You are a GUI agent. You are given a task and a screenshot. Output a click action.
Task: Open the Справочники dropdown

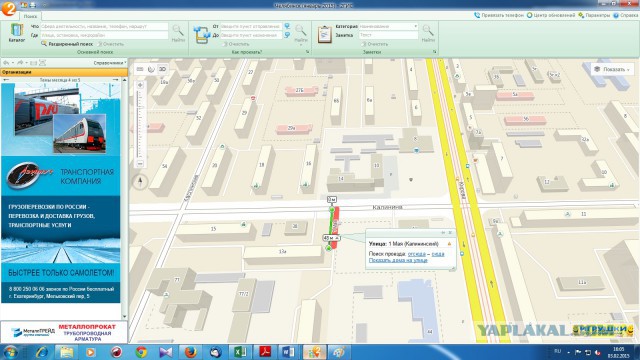pyautogui.click(x=110, y=63)
